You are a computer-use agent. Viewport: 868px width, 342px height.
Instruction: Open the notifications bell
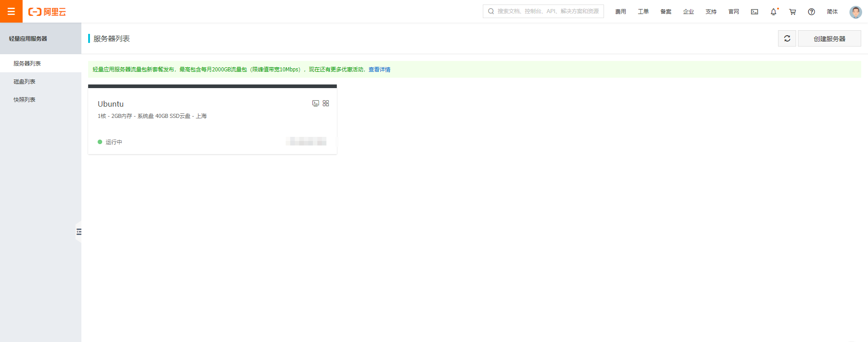[x=774, y=12]
